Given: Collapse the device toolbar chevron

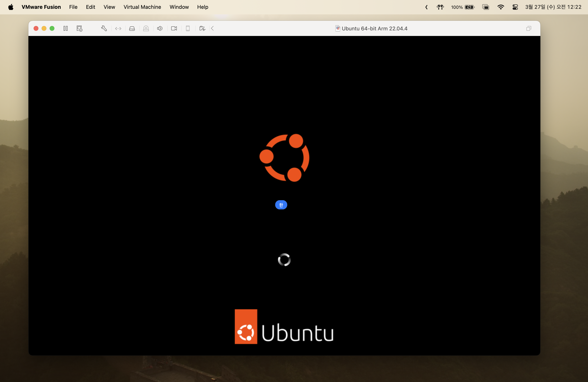Looking at the screenshot, I should [212, 28].
